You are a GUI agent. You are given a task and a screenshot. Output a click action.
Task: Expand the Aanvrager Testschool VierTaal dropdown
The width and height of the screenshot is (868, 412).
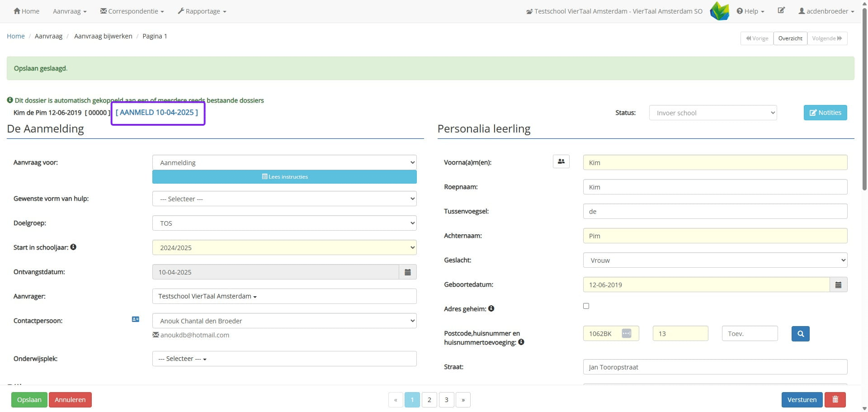coord(284,296)
